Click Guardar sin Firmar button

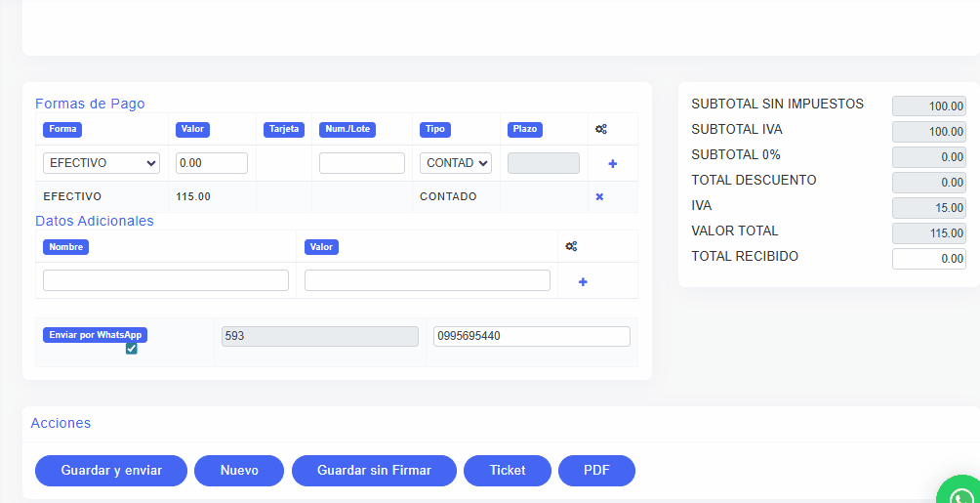[x=374, y=471]
